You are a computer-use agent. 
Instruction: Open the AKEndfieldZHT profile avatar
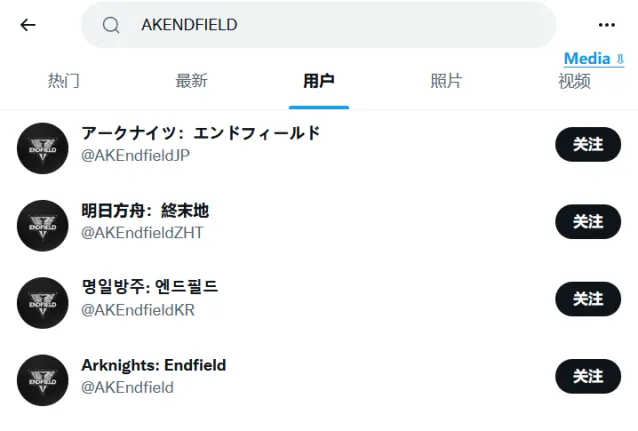pyautogui.click(x=43, y=225)
